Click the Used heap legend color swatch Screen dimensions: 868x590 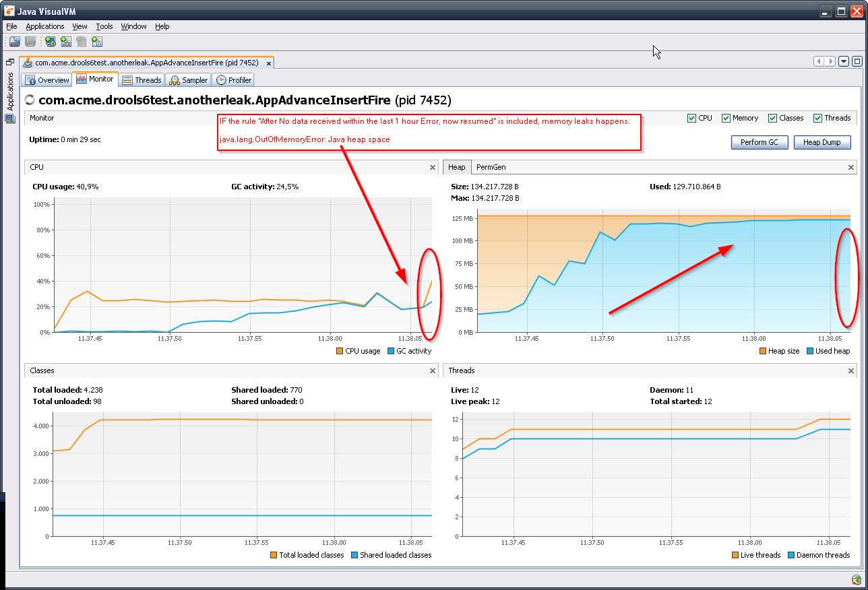pos(809,351)
